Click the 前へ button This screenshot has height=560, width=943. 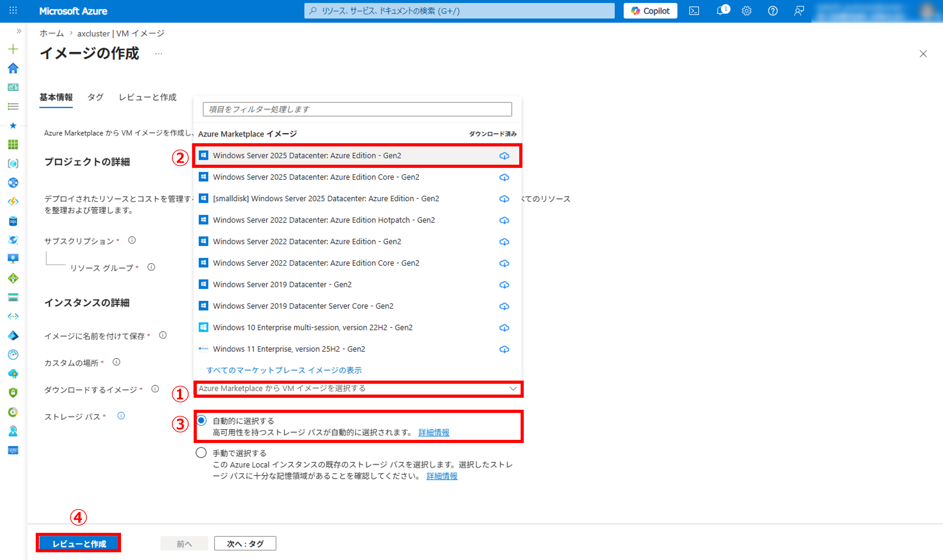(184, 544)
